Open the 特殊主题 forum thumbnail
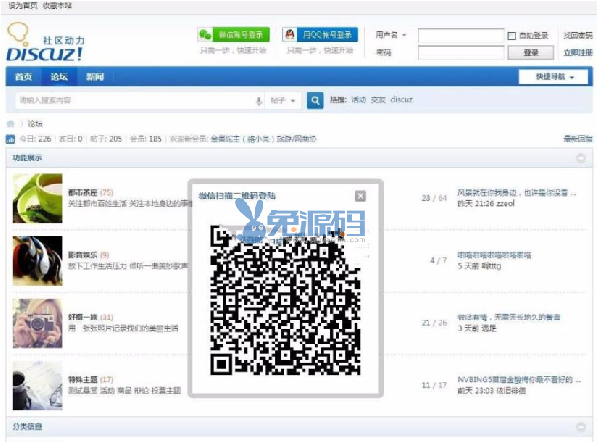Image resolution: width=600 pixels, height=442 pixels. [x=38, y=386]
